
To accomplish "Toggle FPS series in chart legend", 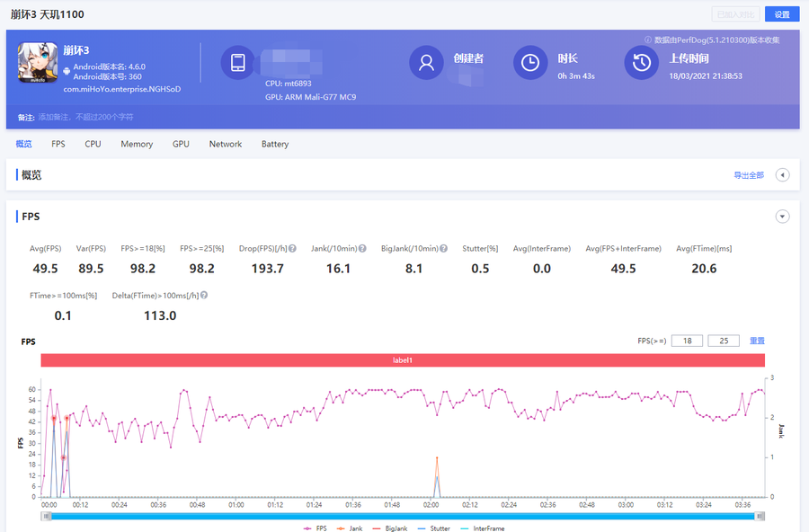I will 314,528.
